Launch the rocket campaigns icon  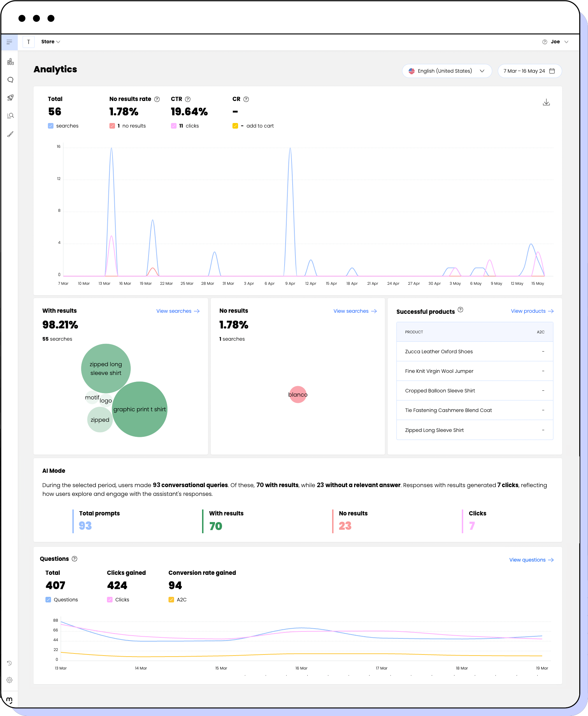click(10, 97)
